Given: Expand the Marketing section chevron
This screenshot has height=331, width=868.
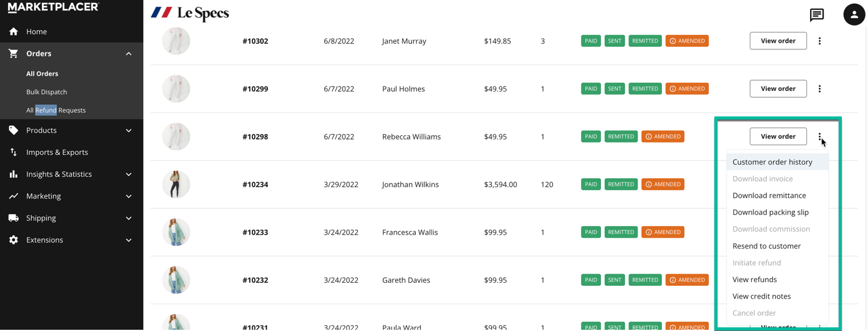Looking at the screenshot, I should click(129, 196).
